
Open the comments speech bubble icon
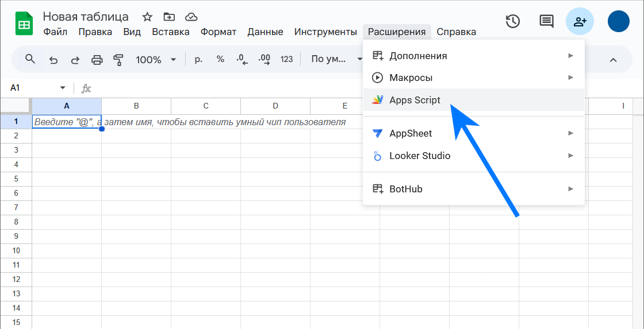click(546, 21)
